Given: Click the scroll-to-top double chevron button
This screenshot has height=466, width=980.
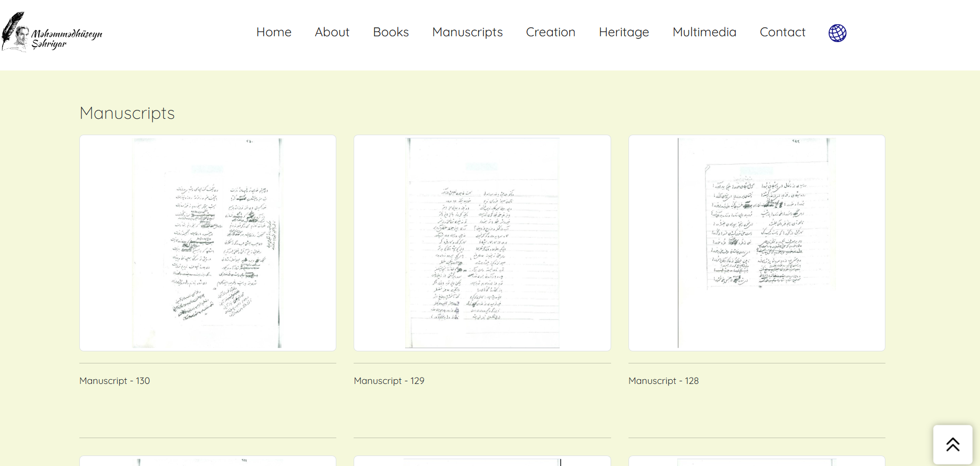Looking at the screenshot, I should [x=953, y=444].
